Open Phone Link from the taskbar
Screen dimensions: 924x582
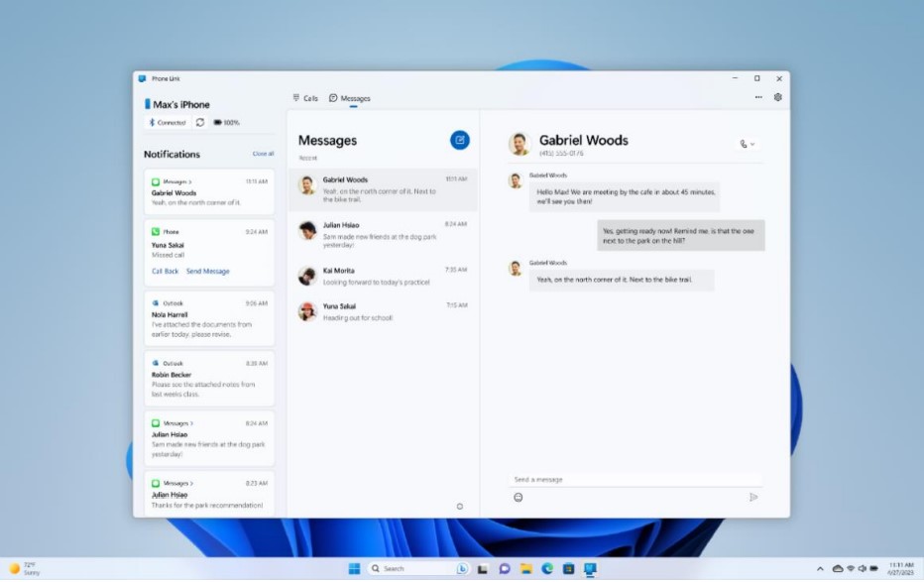point(588,568)
